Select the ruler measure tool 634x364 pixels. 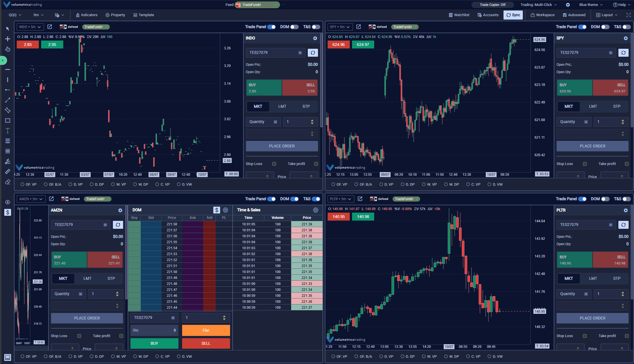click(x=8, y=172)
